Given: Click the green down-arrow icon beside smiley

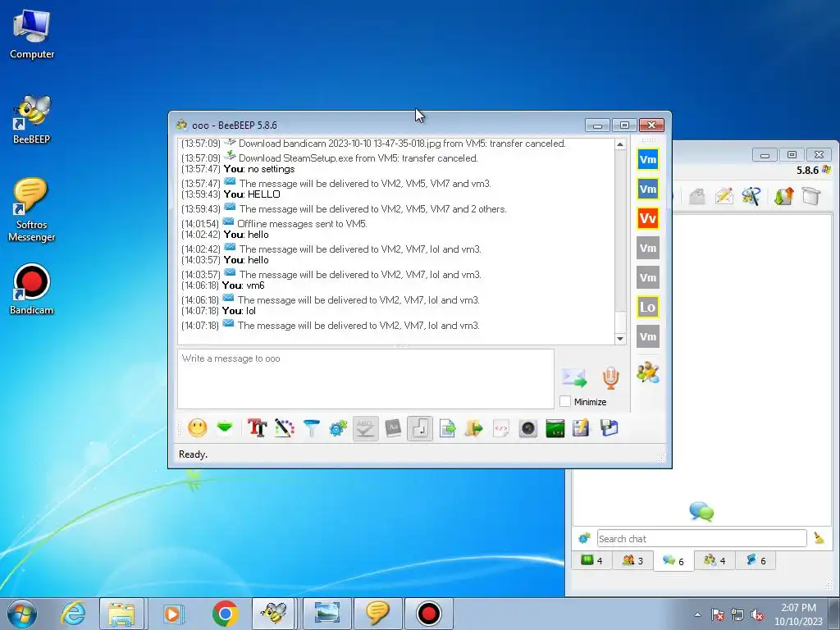Looking at the screenshot, I should [225, 428].
